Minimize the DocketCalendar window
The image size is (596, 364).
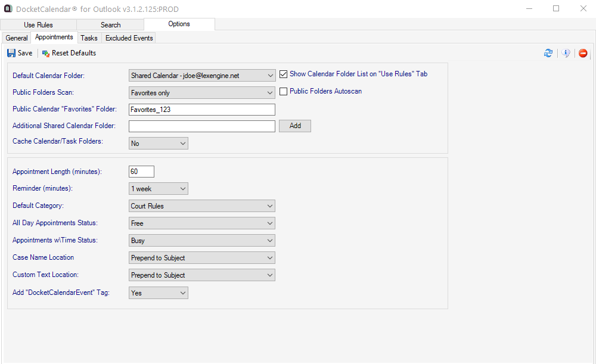tap(529, 9)
